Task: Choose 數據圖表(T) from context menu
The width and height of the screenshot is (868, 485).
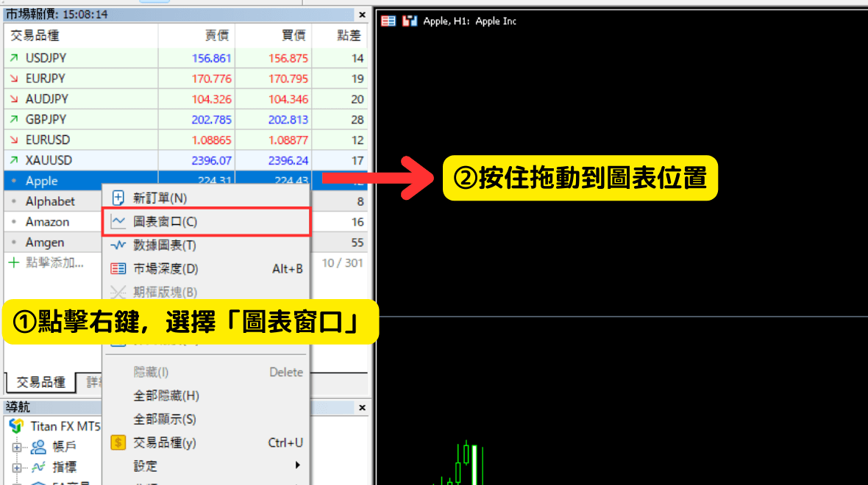Action: [x=206, y=245]
